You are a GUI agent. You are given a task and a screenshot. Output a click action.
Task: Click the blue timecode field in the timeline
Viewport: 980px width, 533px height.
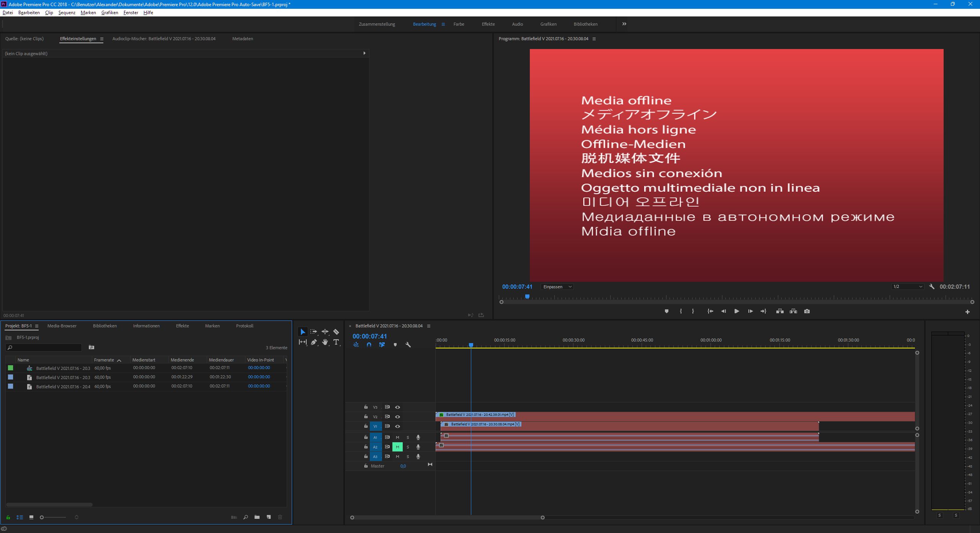pos(370,336)
